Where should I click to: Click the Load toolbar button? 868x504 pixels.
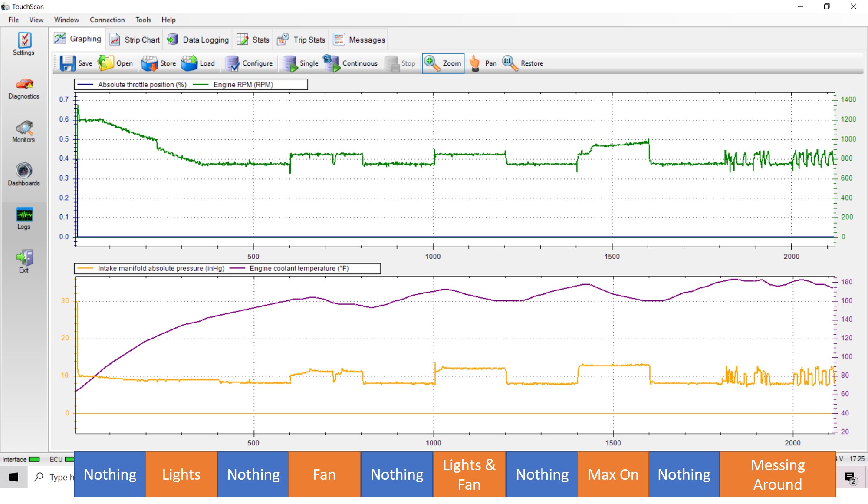pos(198,63)
